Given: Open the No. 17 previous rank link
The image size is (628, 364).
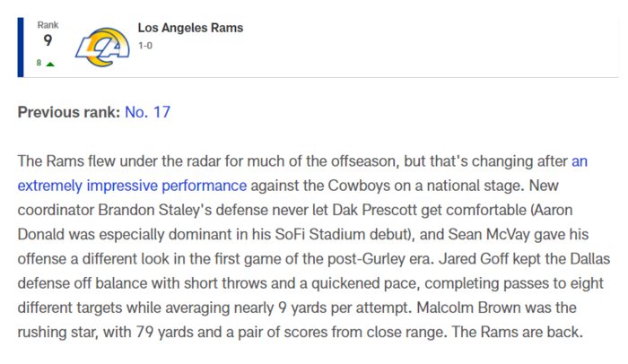Looking at the screenshot, I should [147, 112].
